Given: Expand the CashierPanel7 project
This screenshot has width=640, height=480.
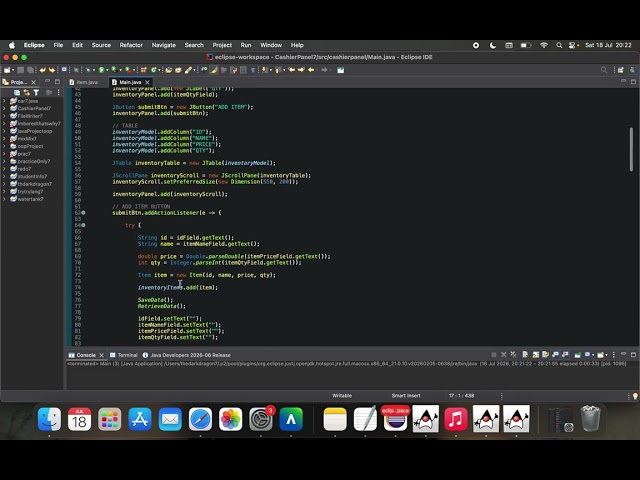Looking at the screenshot, I should pos(4,108).
